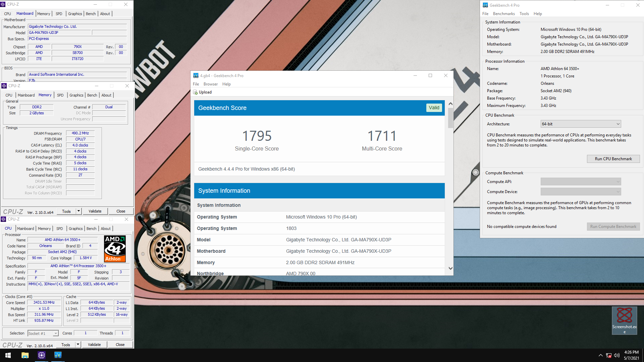
Task: Open Compute Device dropdown
Action: pyautogui.click(x=581, y=192)
